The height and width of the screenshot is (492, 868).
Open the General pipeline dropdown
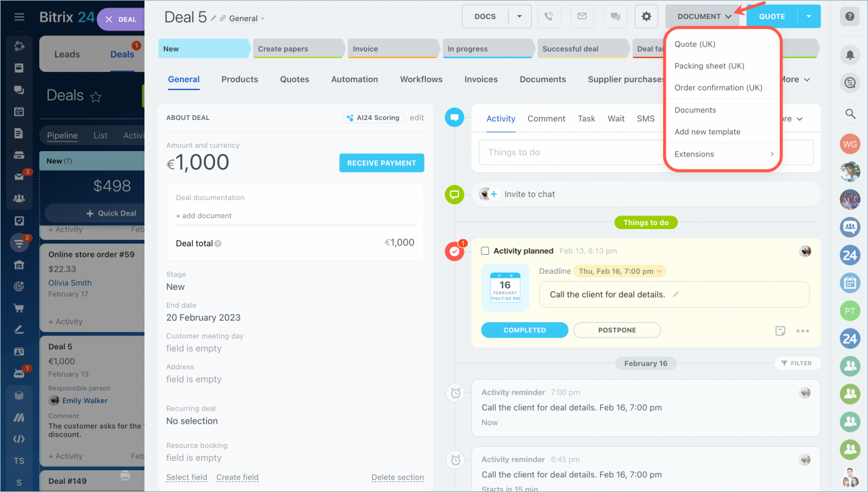(247, 18)
